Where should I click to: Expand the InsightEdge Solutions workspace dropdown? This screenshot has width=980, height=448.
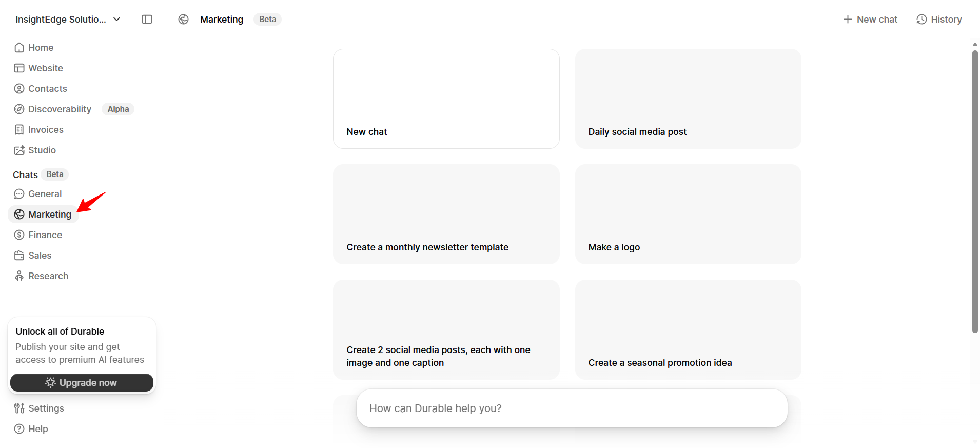pos(68,20)
